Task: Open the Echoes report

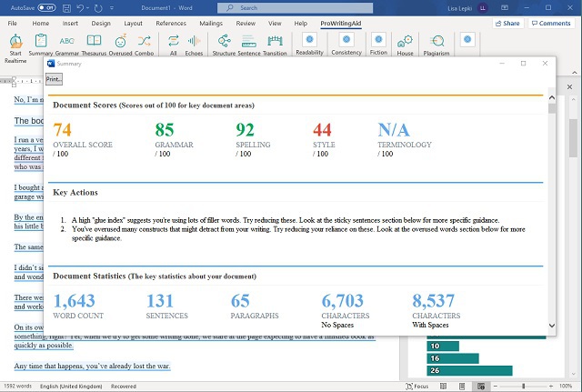Action: click(x=194, y=45)
